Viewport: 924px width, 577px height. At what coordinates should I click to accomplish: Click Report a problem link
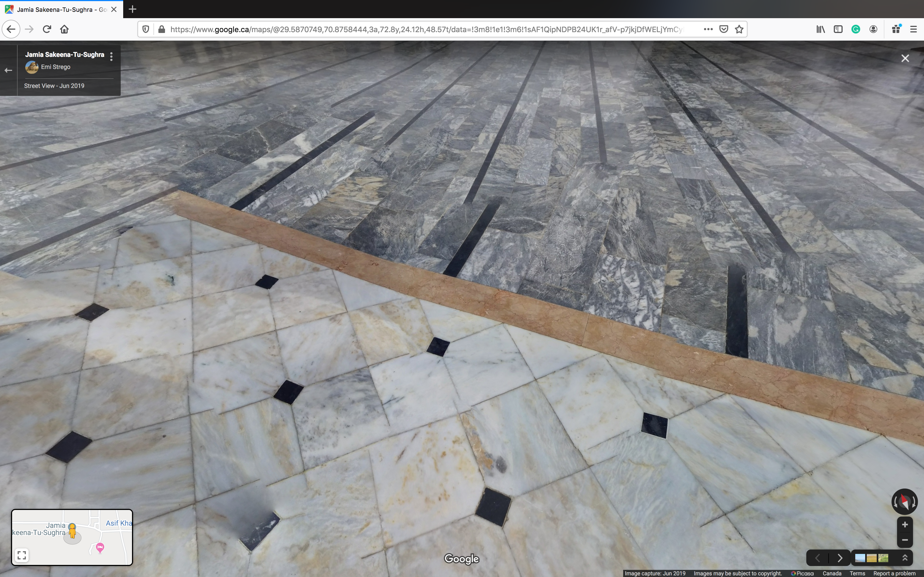point(894,573)
